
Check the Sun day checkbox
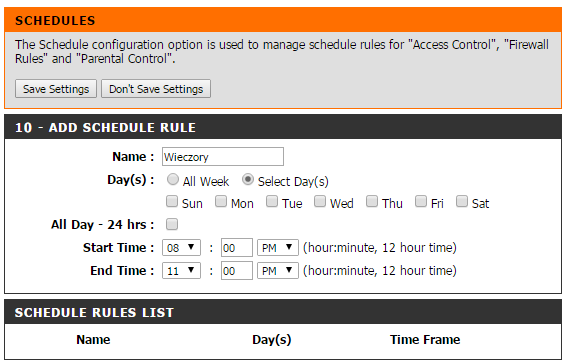[172, 201]
